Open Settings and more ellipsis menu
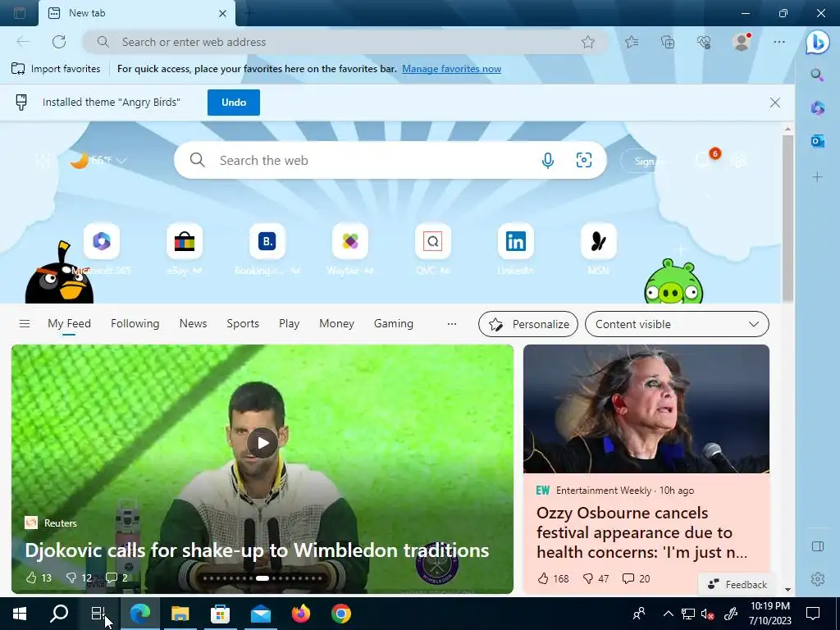 coord(779,42)
